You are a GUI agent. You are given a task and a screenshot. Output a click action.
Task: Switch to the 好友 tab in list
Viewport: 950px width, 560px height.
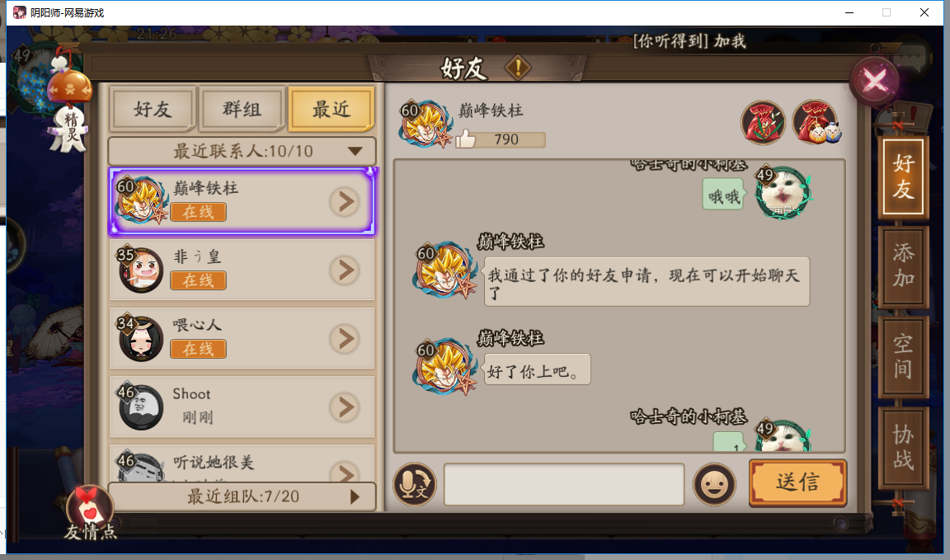coord(153,109)
